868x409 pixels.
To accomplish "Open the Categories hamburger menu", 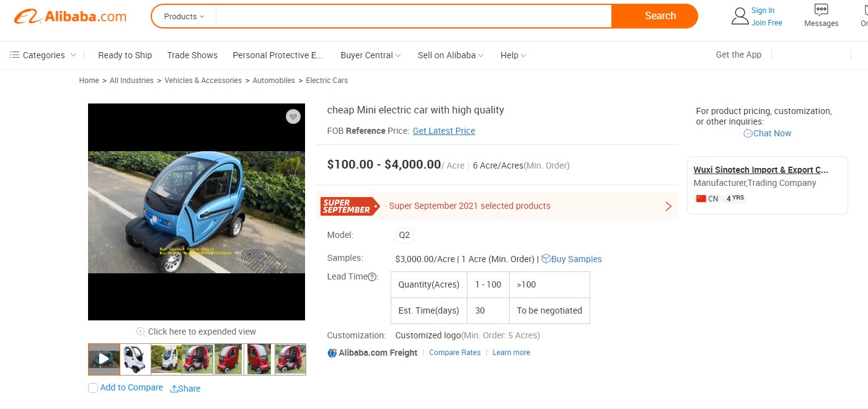I will 15,55.
